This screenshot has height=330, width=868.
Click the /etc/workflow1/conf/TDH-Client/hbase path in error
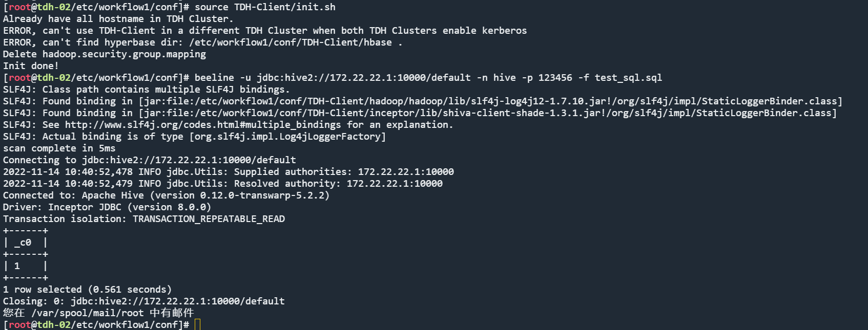pos(291,42)
